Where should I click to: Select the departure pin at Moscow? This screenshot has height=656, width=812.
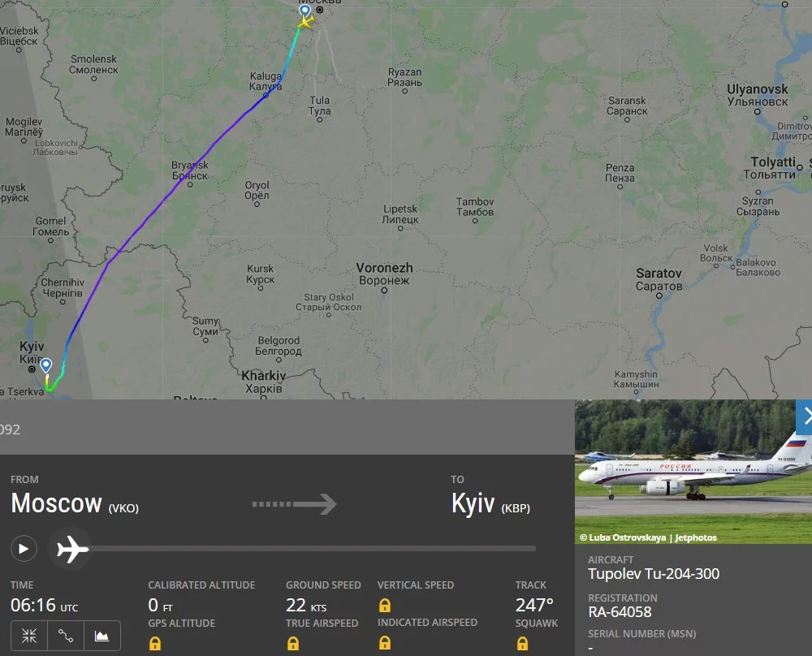tap(305, 11)
